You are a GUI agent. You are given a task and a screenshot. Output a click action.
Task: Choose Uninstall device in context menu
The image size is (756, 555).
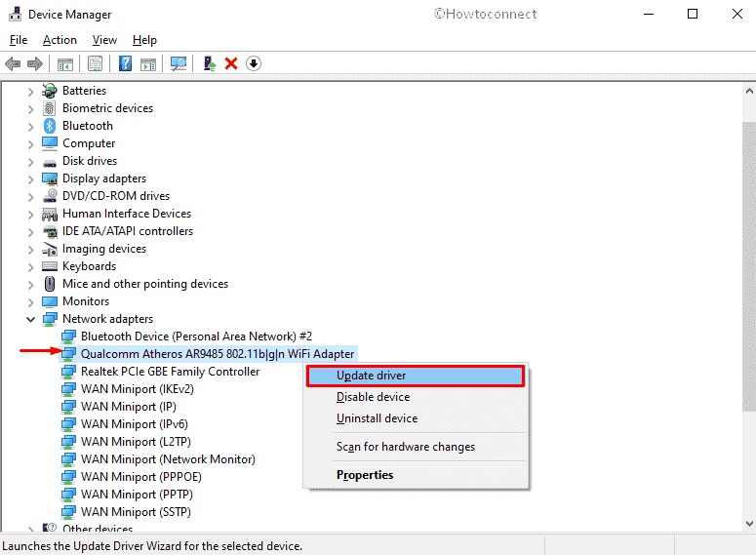(377, 418)
